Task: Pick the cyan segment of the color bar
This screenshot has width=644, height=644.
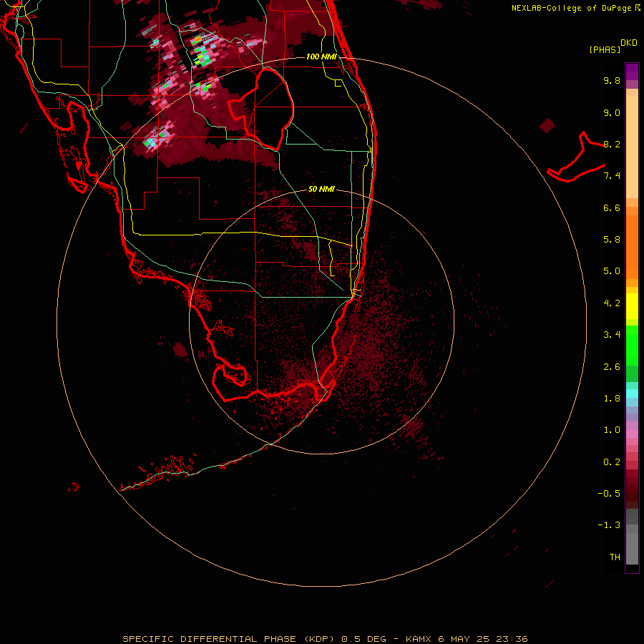Action: click(x=632, y=394)
